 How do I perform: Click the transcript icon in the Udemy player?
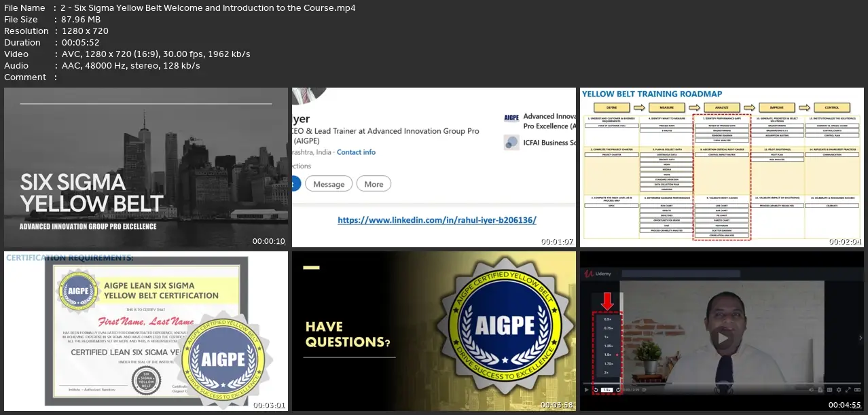point(820,390)
